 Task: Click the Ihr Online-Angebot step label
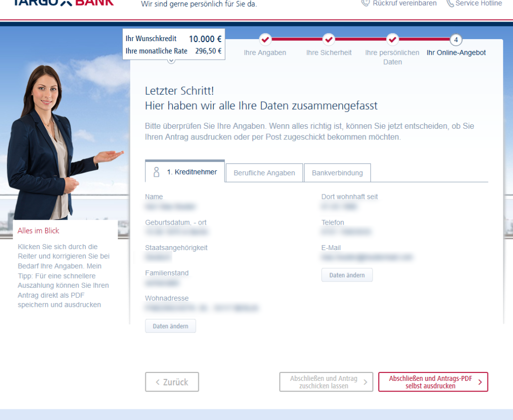[456, 53]
